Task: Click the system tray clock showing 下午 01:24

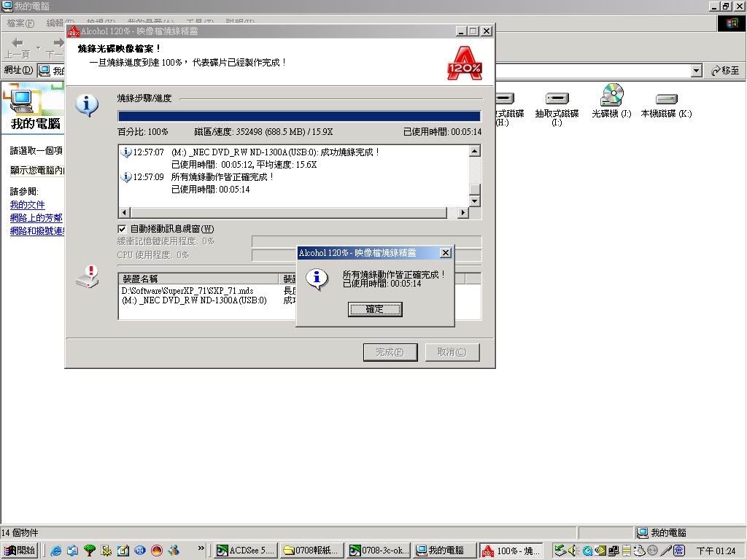Action: (716, 551)
